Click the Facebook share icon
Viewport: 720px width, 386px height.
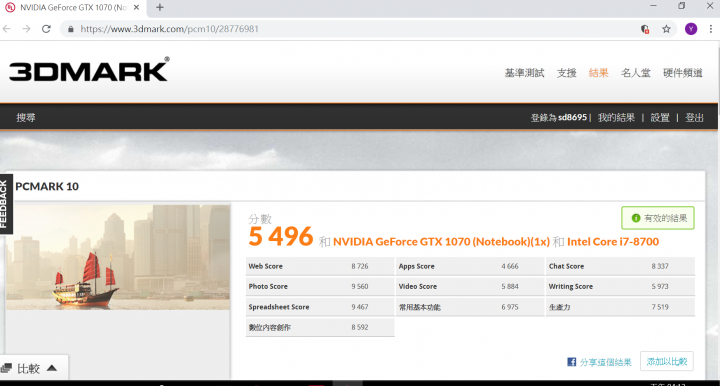pyautogui.click(x=571, y=362)
